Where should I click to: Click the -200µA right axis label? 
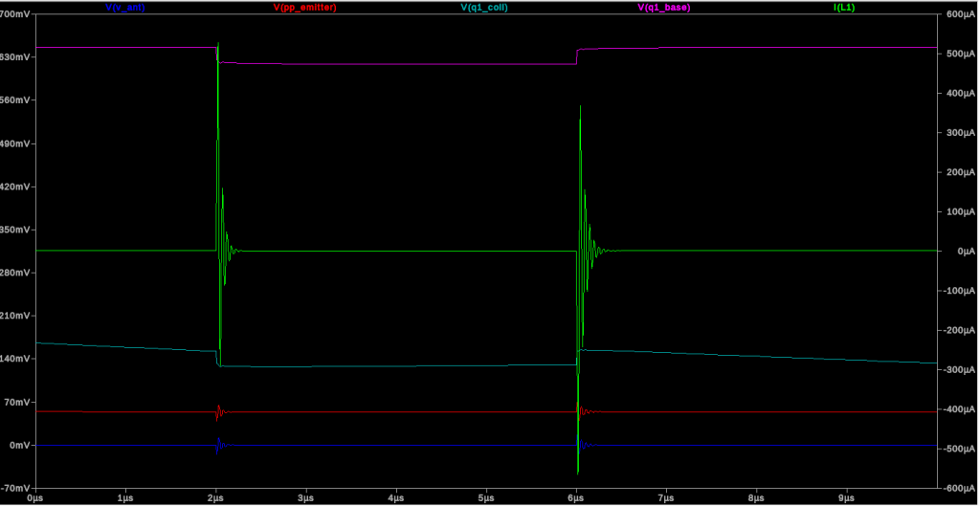(959, 330)
